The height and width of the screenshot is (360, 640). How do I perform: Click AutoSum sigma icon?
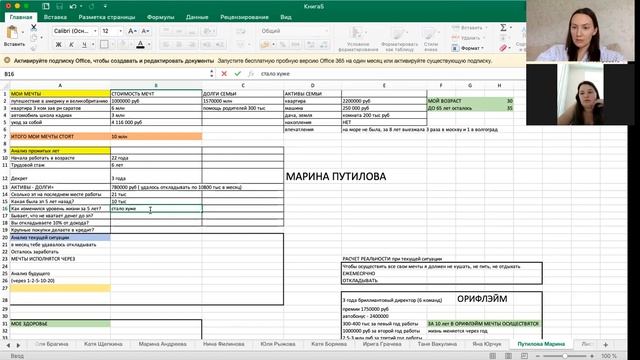(503, 27)
